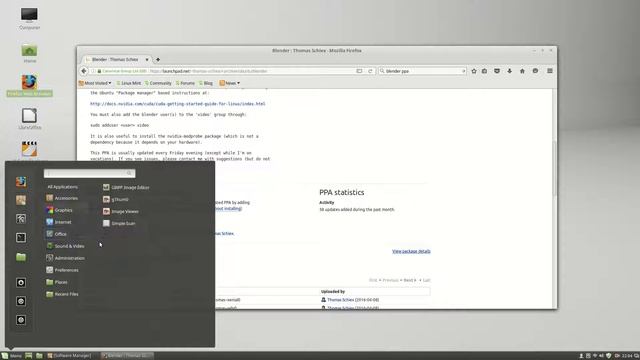The width and height of the screenshot is (640, 360).
Task: Open the docs.nvidia.com CUDA guide link
Action: click(x=178, y=104)
